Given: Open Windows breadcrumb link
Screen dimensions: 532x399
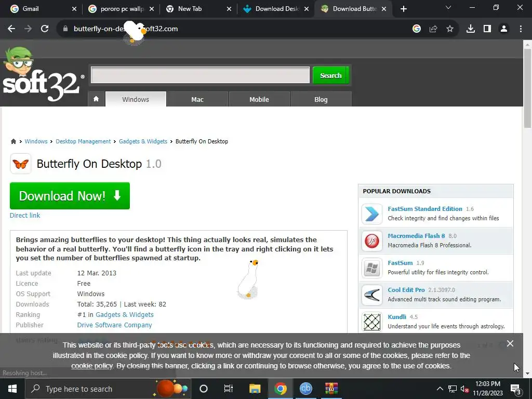Looking at the screenshot, I should [36, 141].
